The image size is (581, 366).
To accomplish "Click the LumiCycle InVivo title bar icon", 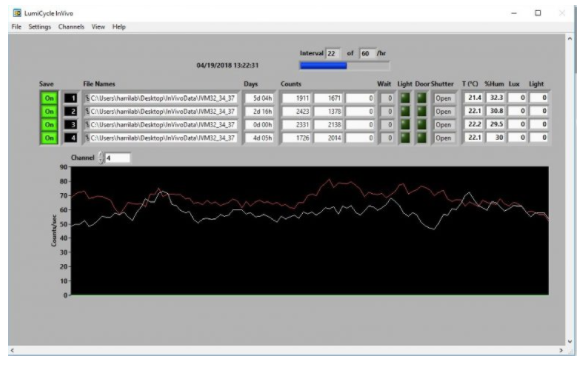I will [17, 13].
